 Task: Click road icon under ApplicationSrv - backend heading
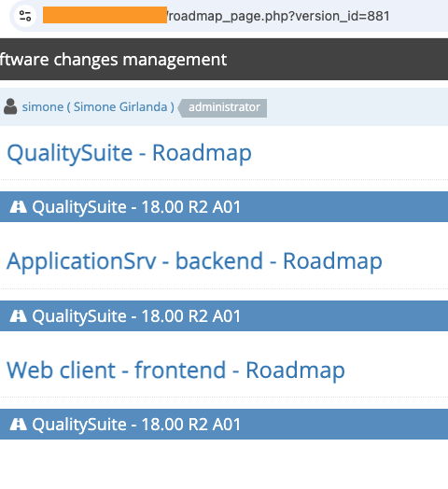pos(18,316)
